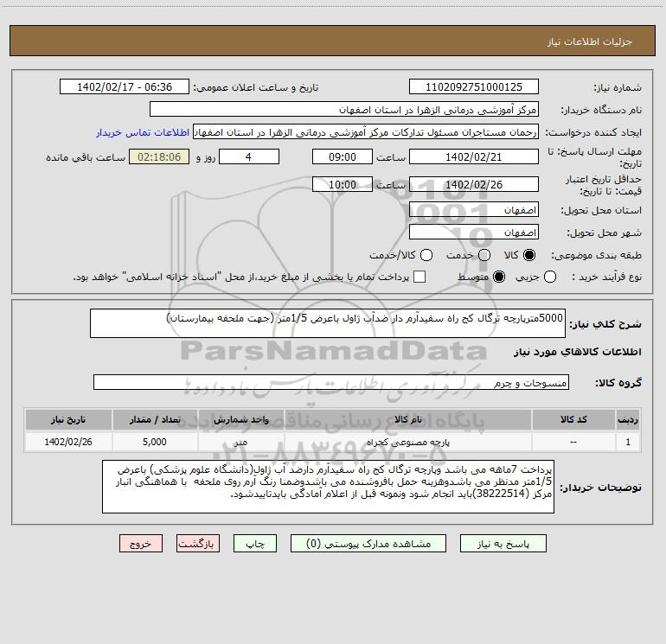Click the نام کالا column header

pos(407,419)
